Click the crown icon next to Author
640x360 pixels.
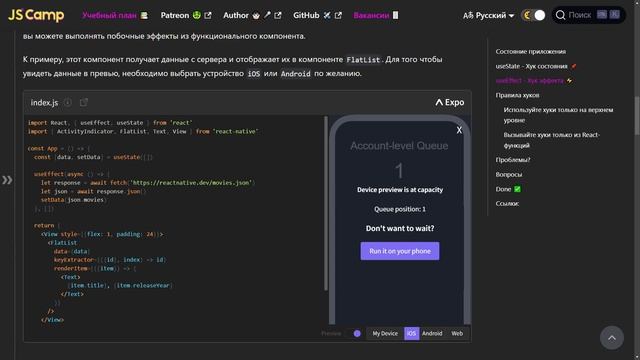click(256, 16)
